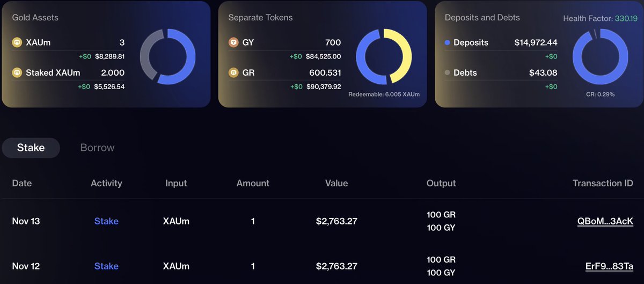
Task: Click the GR token icon
Action: click(x=233, y=72)
